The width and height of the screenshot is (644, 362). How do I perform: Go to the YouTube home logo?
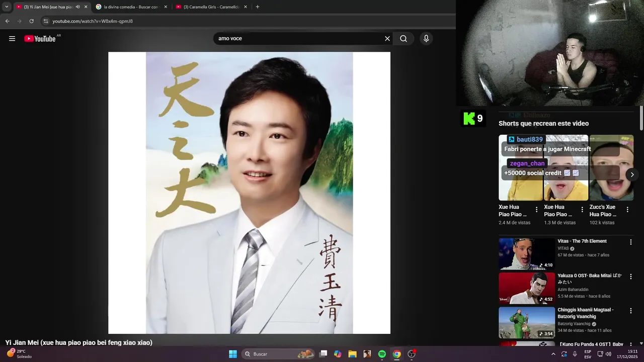(x=40, y=39)
